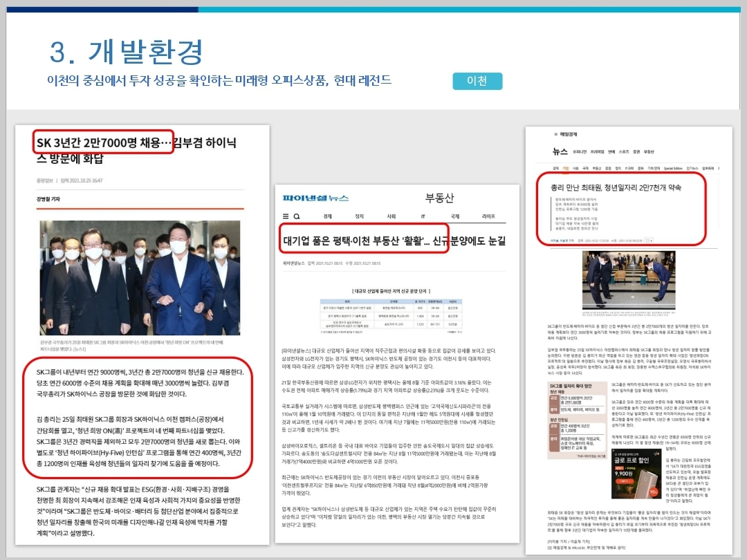Viewport: 747px width, 560px height.
Task: Click the 파이낸셜뉴스 logo
Action: click(x=315, y=198)
